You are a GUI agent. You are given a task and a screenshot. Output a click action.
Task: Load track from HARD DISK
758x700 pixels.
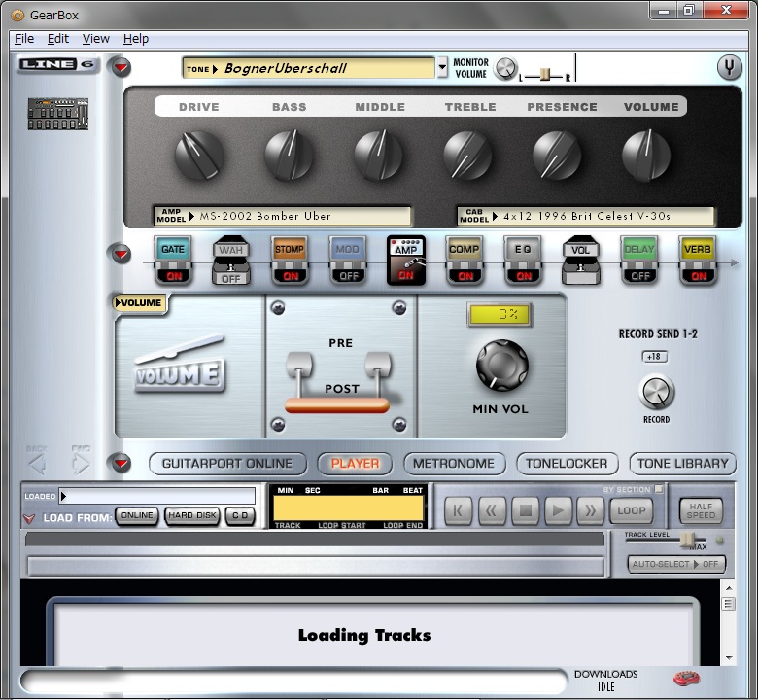(191, 515)
